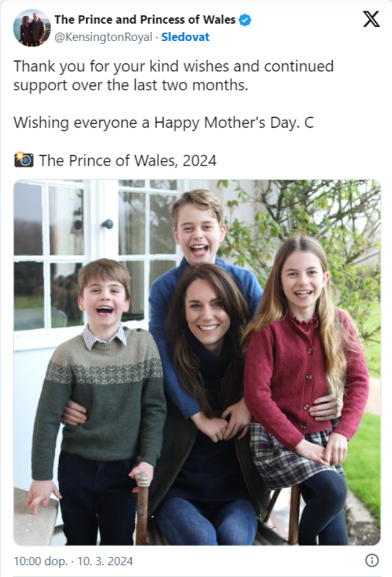This screenshot has width=392, height=577.
Task: Open the tweet info icon
Action: [x=372, y=560]
